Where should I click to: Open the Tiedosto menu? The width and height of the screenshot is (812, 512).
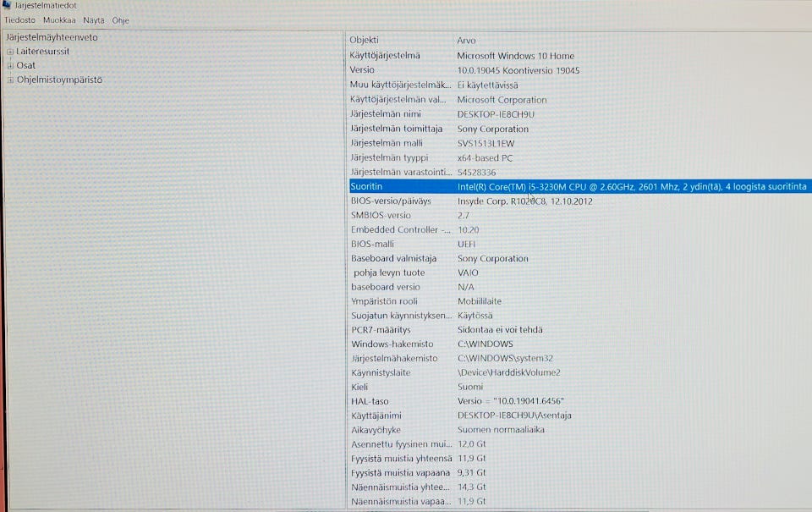click(x=19, y=20)
